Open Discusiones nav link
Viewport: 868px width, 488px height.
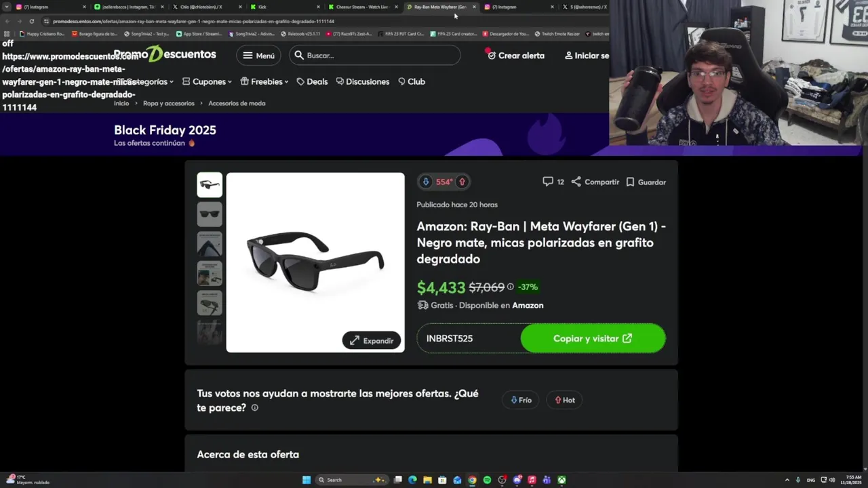pos(363,81)
